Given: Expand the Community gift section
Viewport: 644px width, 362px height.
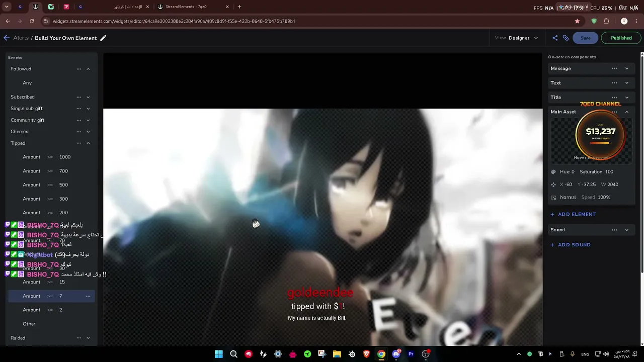Looking at the screenshot, I should 88,120.
